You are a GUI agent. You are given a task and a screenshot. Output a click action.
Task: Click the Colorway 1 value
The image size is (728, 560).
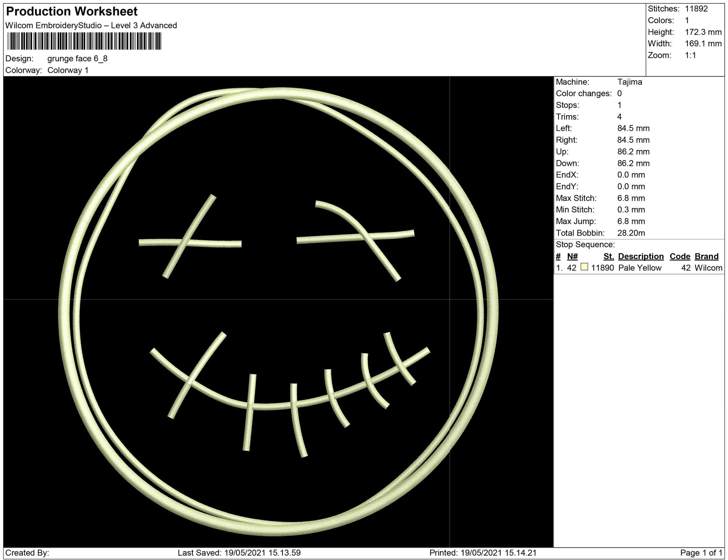click(68, 70)
